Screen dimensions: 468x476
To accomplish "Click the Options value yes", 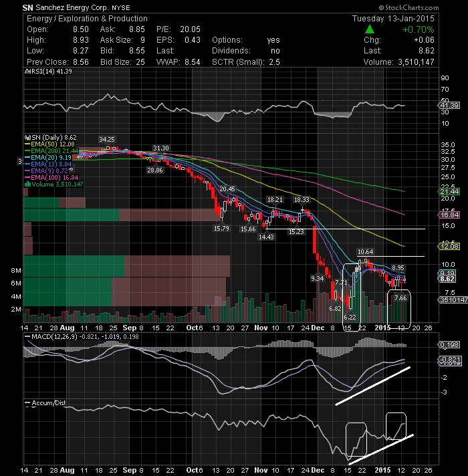I will point(273,40).
